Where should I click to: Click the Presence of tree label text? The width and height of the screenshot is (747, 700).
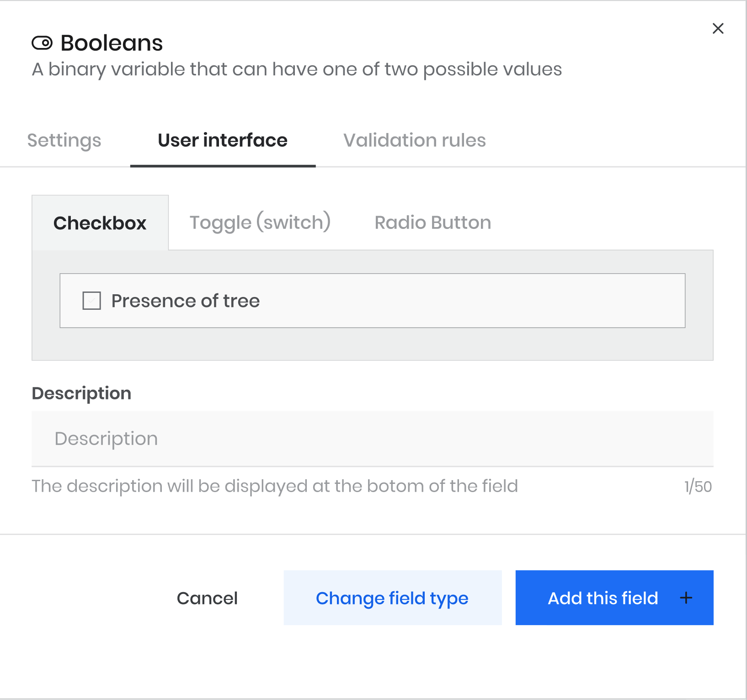coord(186,301)
